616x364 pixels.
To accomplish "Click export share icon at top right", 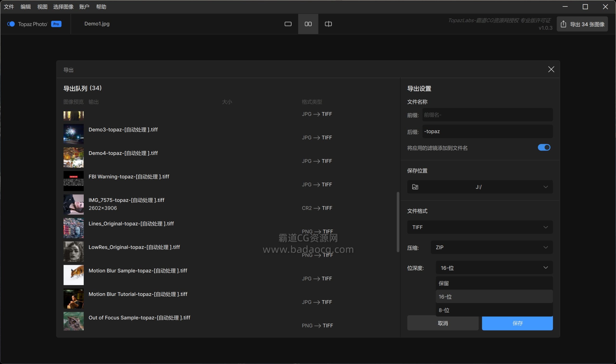I will (x=564, y=24).
